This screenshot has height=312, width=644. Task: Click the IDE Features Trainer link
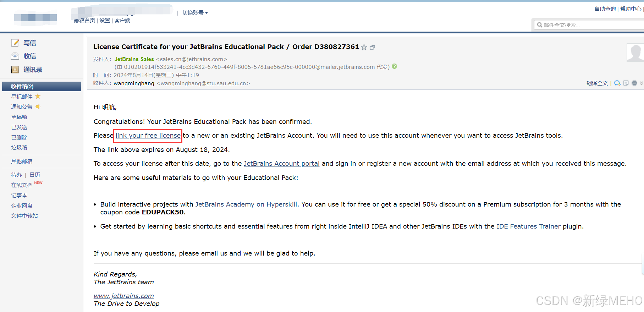coord(528,226)
